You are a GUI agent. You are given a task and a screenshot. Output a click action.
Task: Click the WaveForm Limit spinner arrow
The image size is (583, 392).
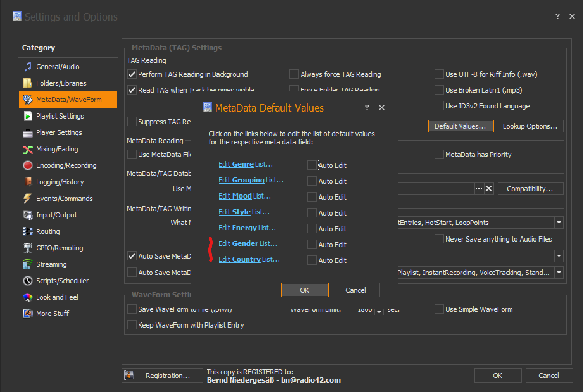[379, 311]
